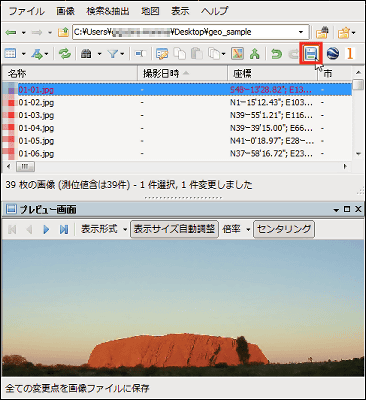The width and height of the screenshot is (366, 400).
Task: Click the favorite folders star icon
Action: click(x=344, y=32)
